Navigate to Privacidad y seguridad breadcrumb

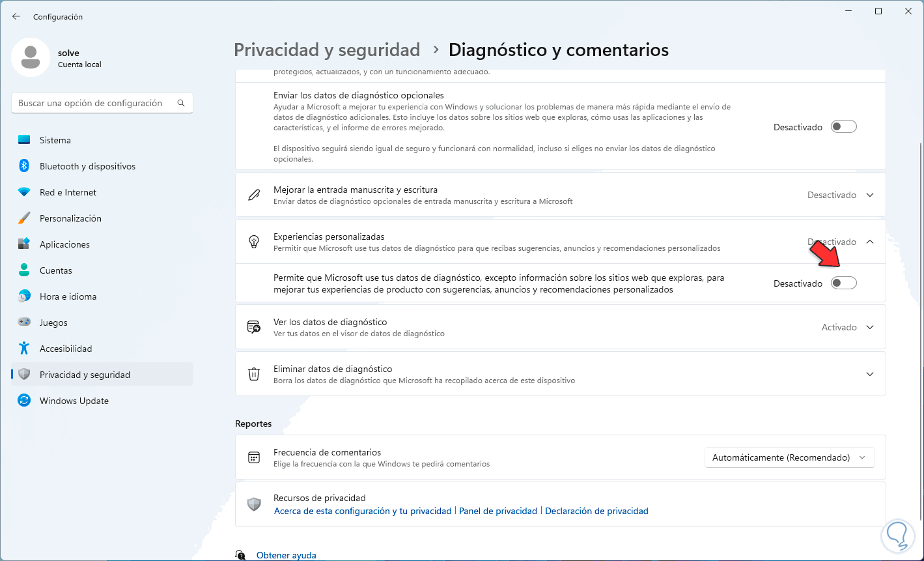(x=327, y=50)
